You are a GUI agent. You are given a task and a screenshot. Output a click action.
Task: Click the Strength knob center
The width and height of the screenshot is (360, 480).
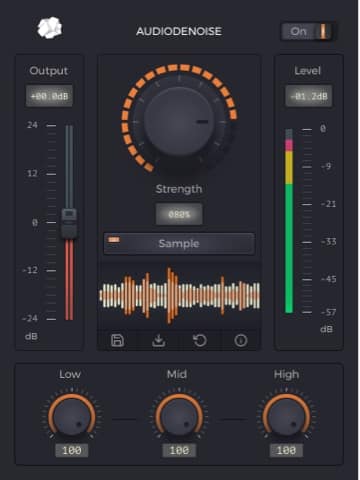(x=179, y=121)
